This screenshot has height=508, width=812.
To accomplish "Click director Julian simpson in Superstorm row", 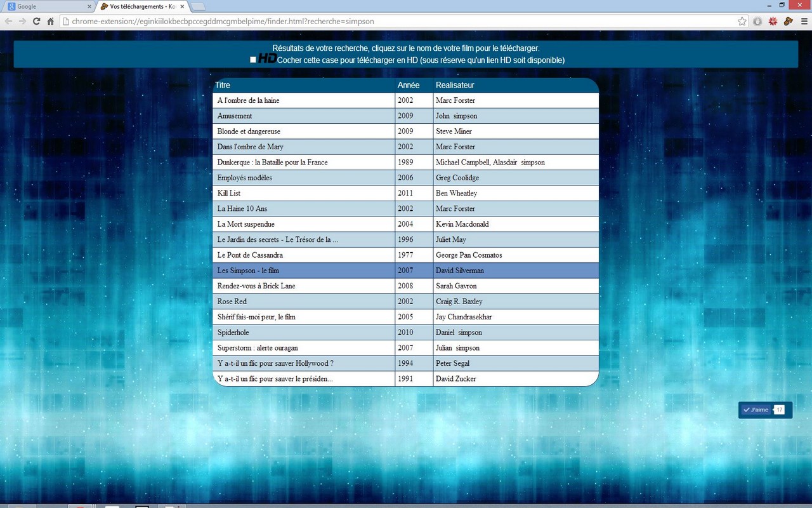I will (457, 348).
